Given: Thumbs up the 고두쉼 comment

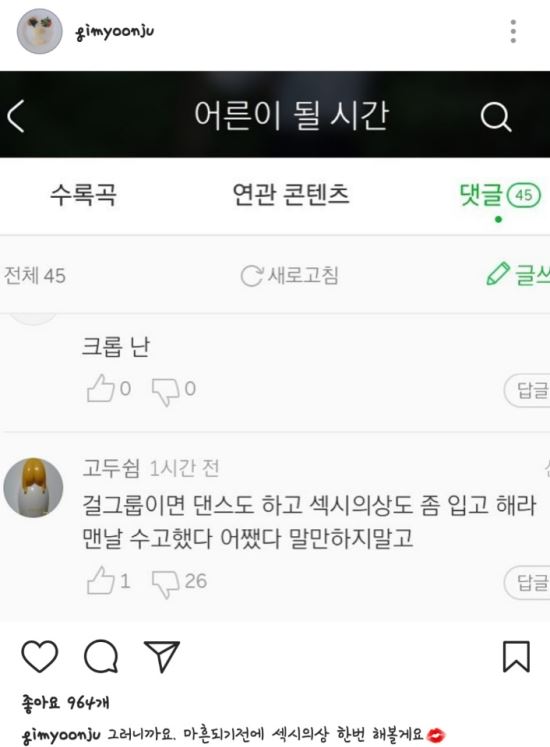Looking at the screenshot, I should [x=101, y=580].
